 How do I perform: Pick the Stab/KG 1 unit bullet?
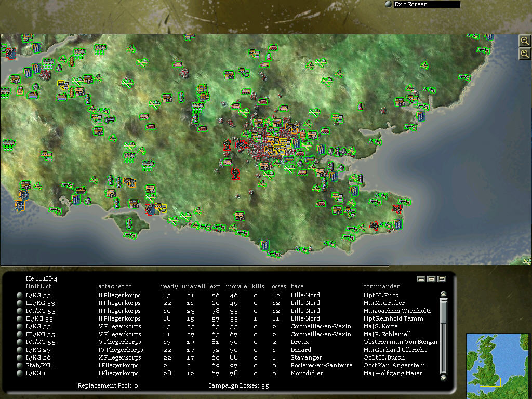(x=20, y=365)
